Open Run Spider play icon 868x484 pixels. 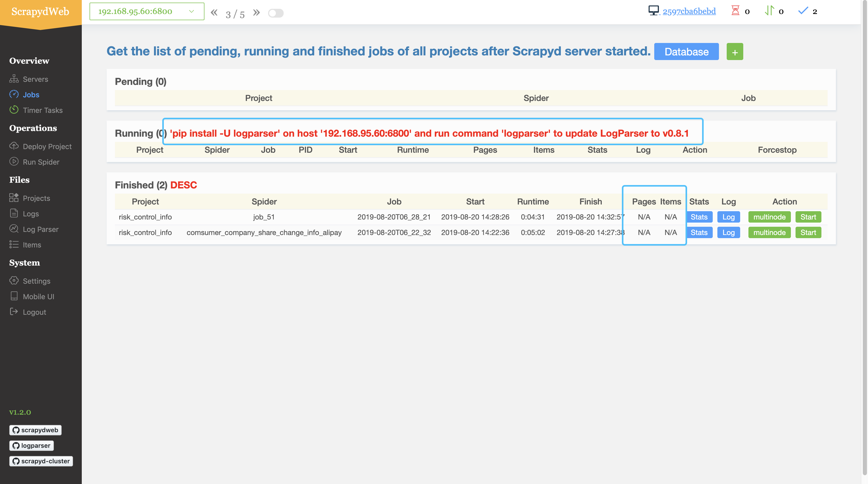[14, 162]
